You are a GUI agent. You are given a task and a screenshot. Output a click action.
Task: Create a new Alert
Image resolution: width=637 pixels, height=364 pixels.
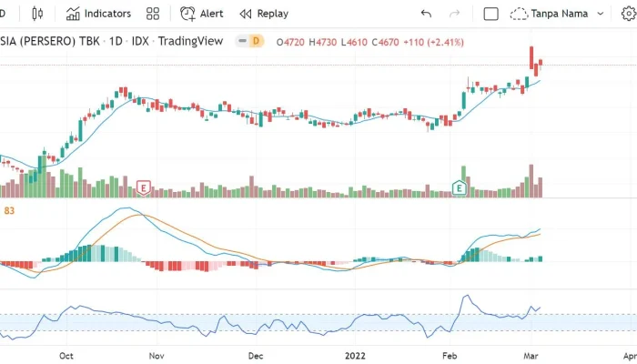tap(201, 14)
